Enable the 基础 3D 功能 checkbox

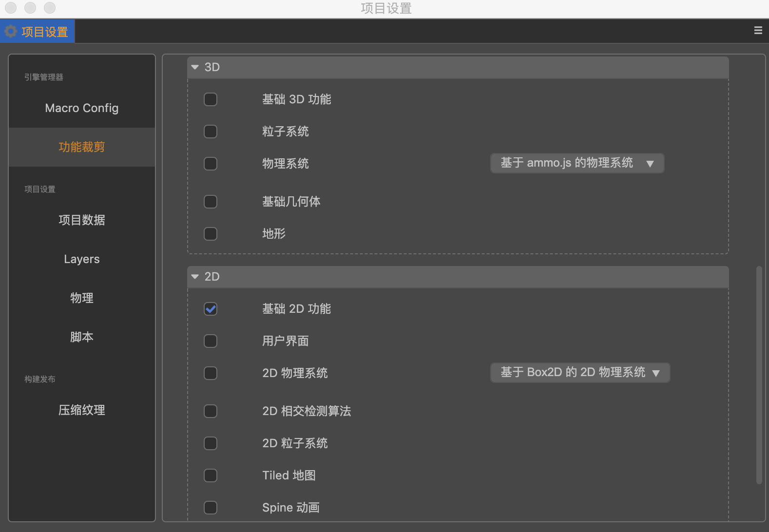(211, 99)
